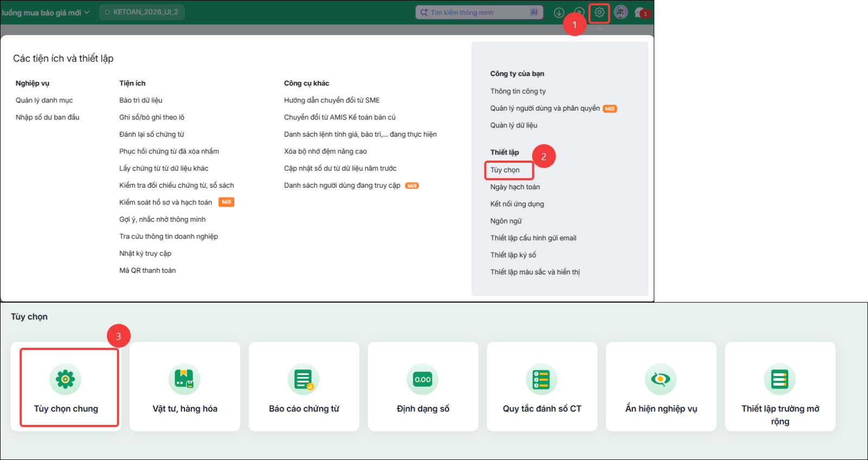Open Xóa bộ nhớ đệm nâng cao

(x=325, y=151)
